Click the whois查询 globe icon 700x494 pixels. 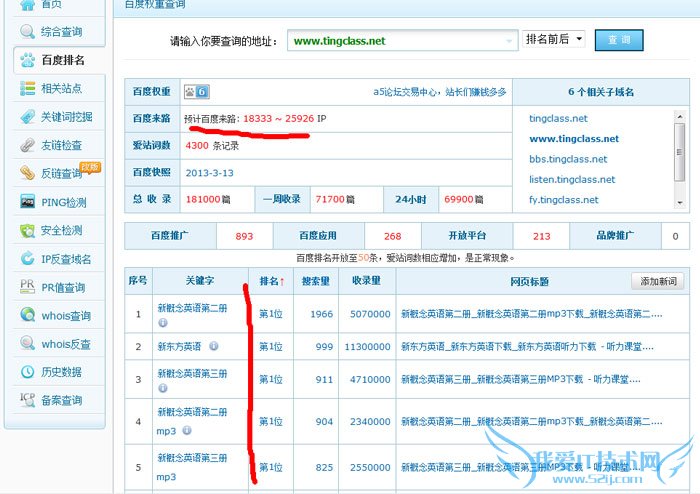(27, 315)
